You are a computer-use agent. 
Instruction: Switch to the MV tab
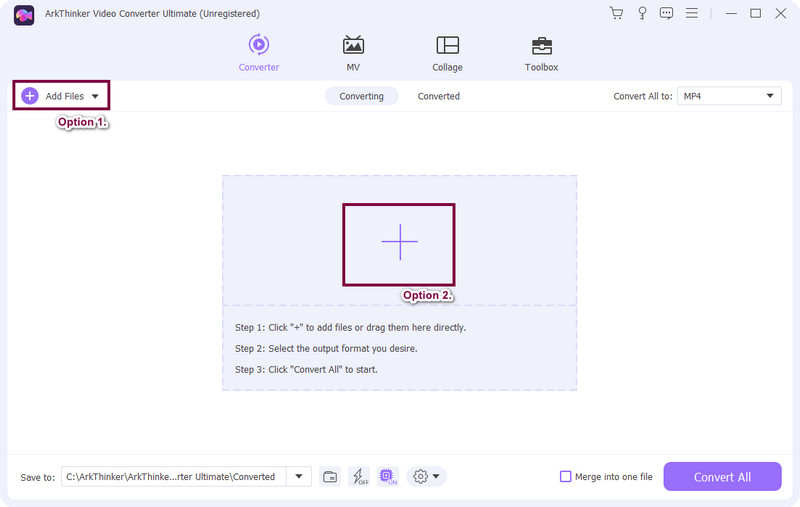(x=353, y=53)
